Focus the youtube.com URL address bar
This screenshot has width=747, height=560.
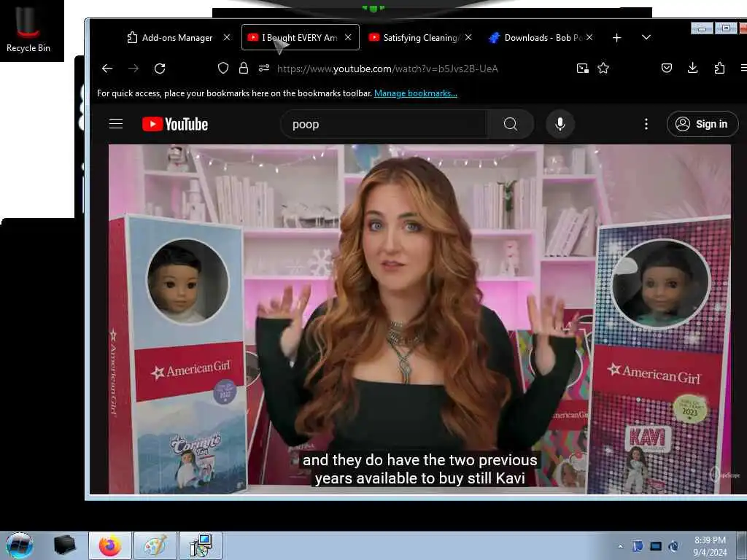[x=387, y=69]
